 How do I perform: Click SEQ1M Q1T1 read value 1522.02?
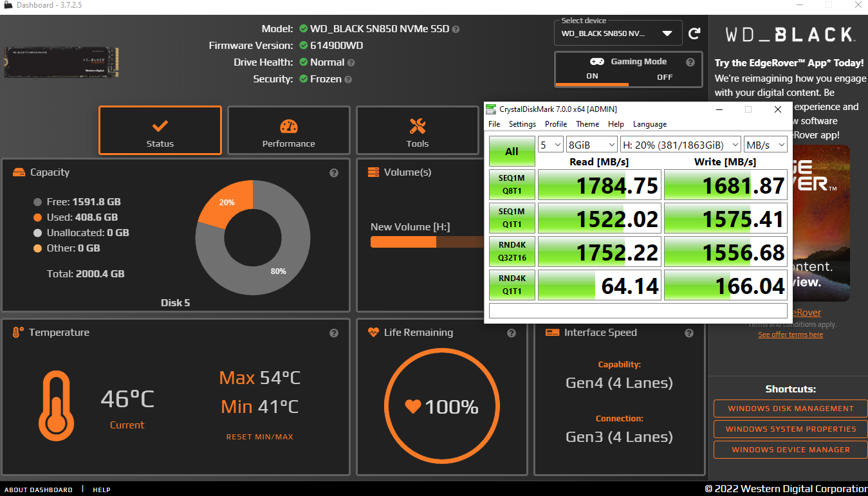click(x=598, y=219)
